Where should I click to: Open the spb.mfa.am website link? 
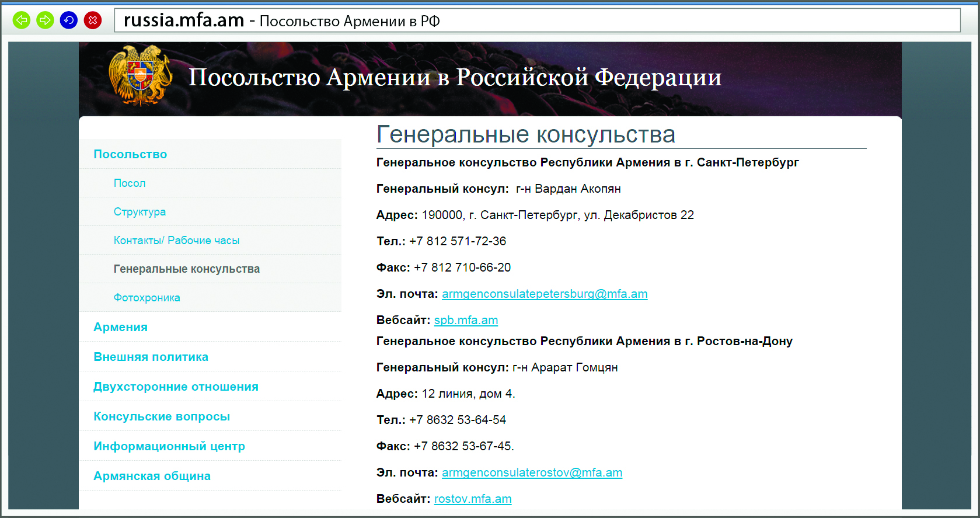point(466,320)
